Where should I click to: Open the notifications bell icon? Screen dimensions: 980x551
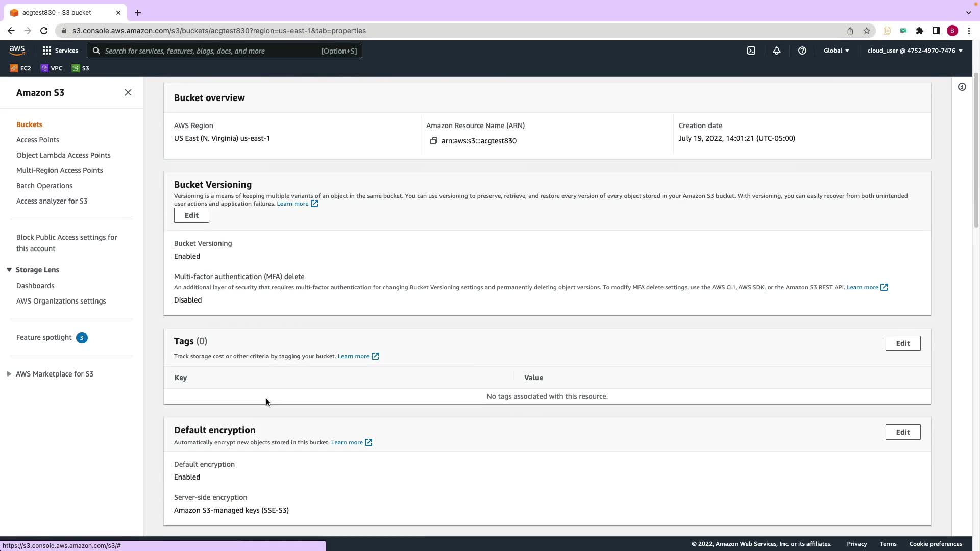coord(776,51)
